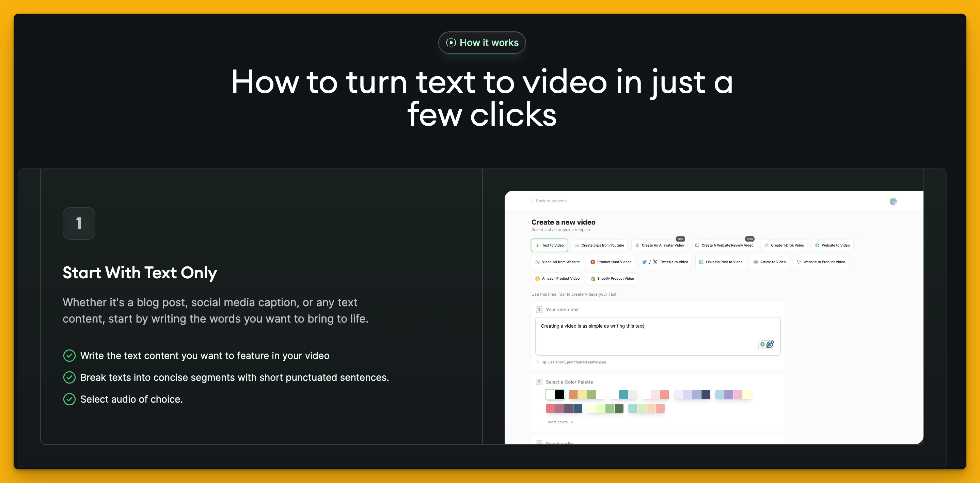
Task: Click the Youtube clips icon
Action: pos(577,246)
